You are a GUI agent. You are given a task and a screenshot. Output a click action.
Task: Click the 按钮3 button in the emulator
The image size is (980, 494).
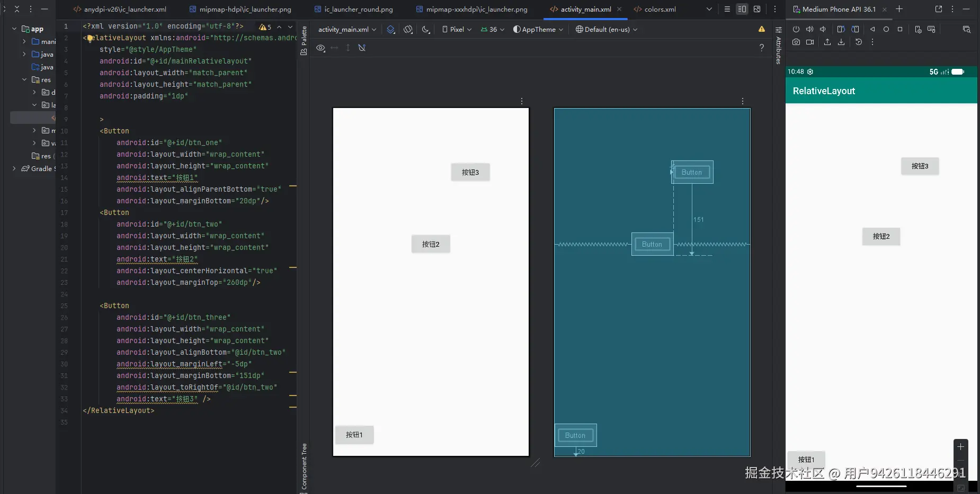[x=920, y=166]
